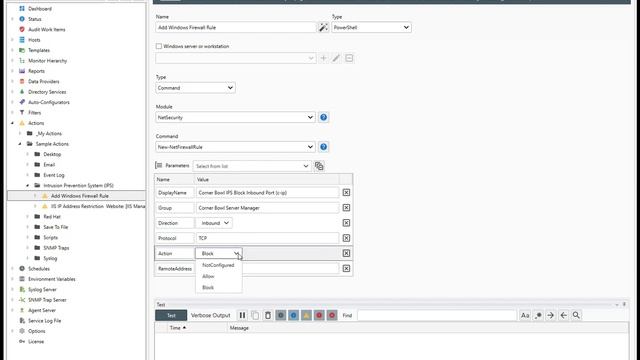Open the Red Hat folder

(x=52, y=217)
